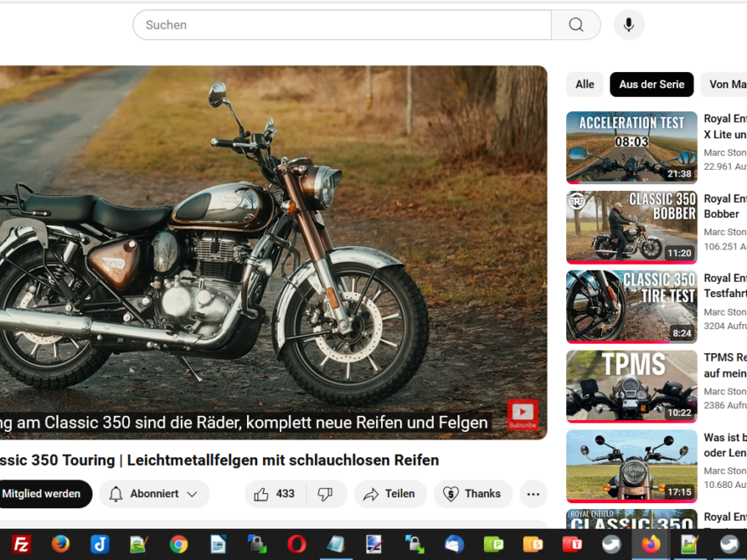The height and width of the screenshot is (560, 747).
Task: Click 22.961 views text under Acceleration video
Action: pyautogui.click(x=725, y=166)
